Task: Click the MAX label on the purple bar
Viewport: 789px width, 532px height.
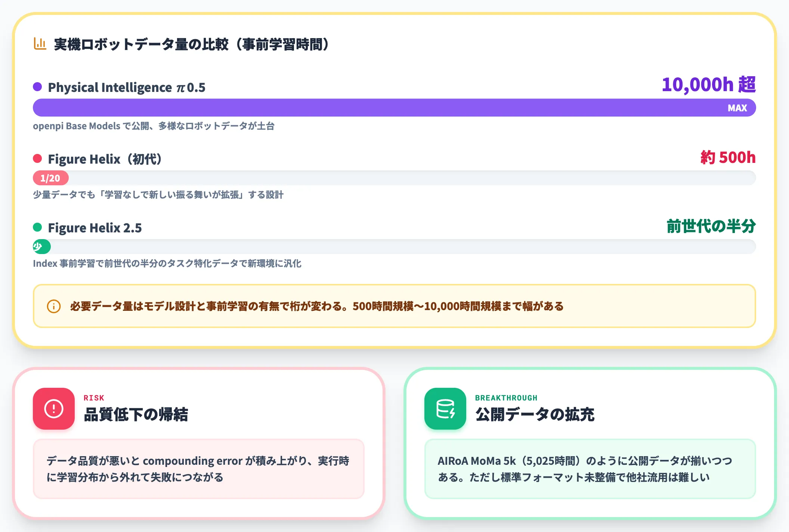Action: tap(737, 108)
